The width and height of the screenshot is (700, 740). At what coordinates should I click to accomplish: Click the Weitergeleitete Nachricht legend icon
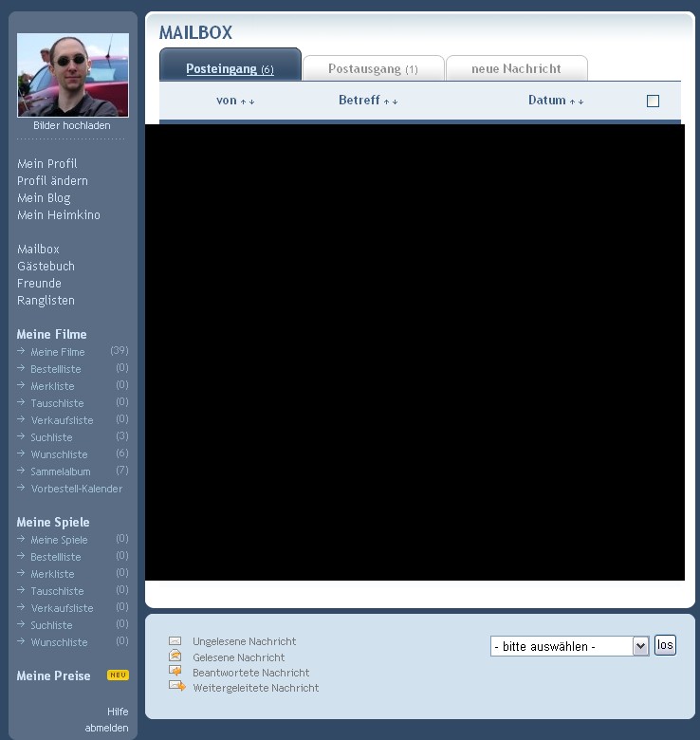point(176,686)
